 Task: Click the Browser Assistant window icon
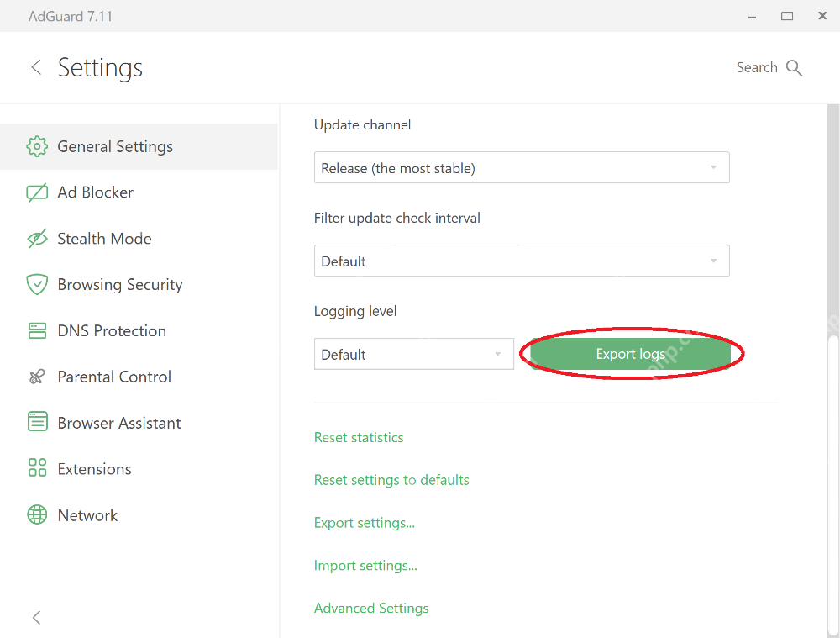point(37,422)
